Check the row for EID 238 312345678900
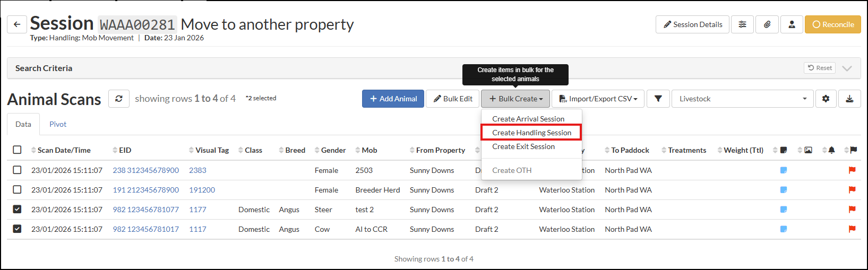Viewport: 868px width, 270px height. point(17,170)
